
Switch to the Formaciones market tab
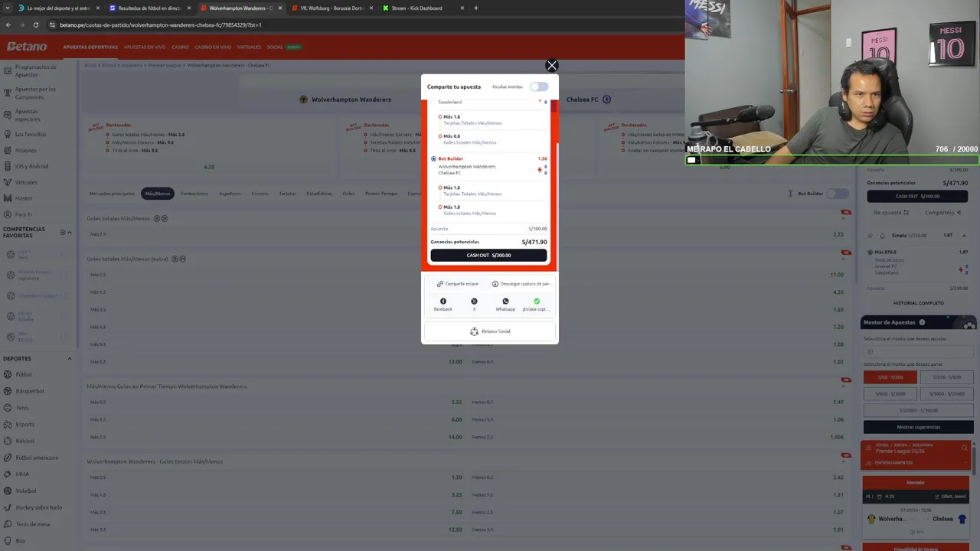(194, 194)
